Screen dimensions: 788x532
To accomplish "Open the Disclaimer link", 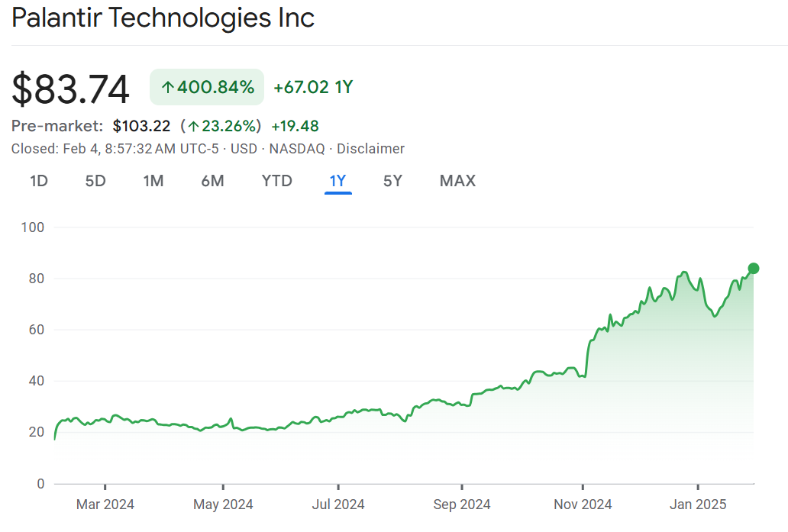I will pyautogui.click(x=370, y=149).
